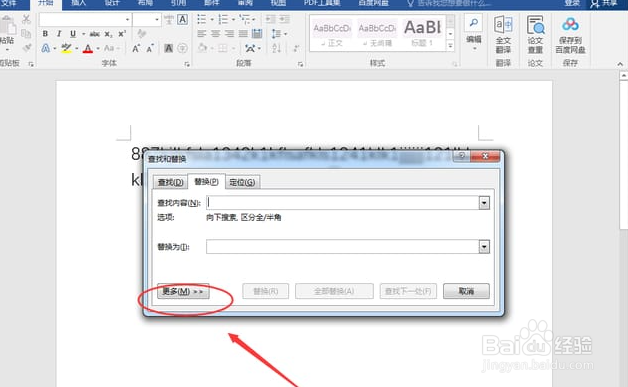Decrease paragraph indent
The image size is (628, 387).
[271, 19]
